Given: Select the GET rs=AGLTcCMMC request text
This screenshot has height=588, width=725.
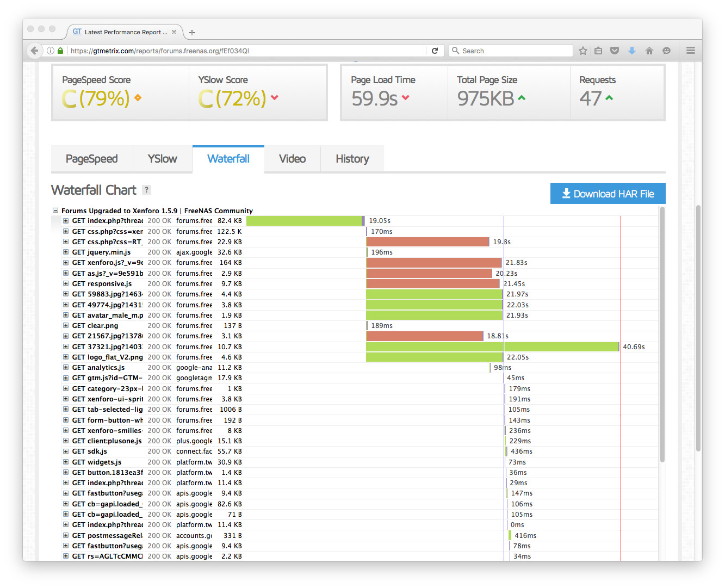Looking at the screenshot, I should pyautogui.click(x=108, y=556).
